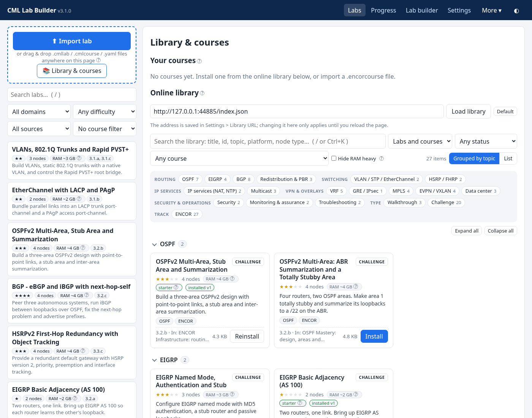Screen dimensions: 532x418
Task: Click the Collapse all button
Action: pyautogui.click(x=500, y=231)
